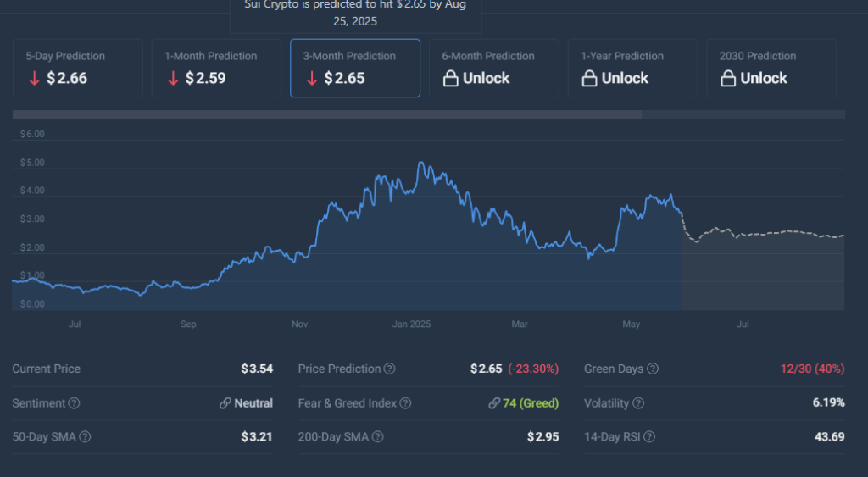Click the 14-Day RSI value 43.69
868x477 pixels.
(x=830, y=436)
